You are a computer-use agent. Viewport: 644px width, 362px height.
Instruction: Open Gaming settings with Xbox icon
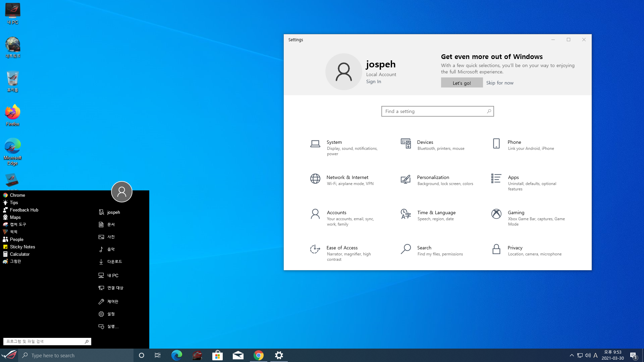516,213
